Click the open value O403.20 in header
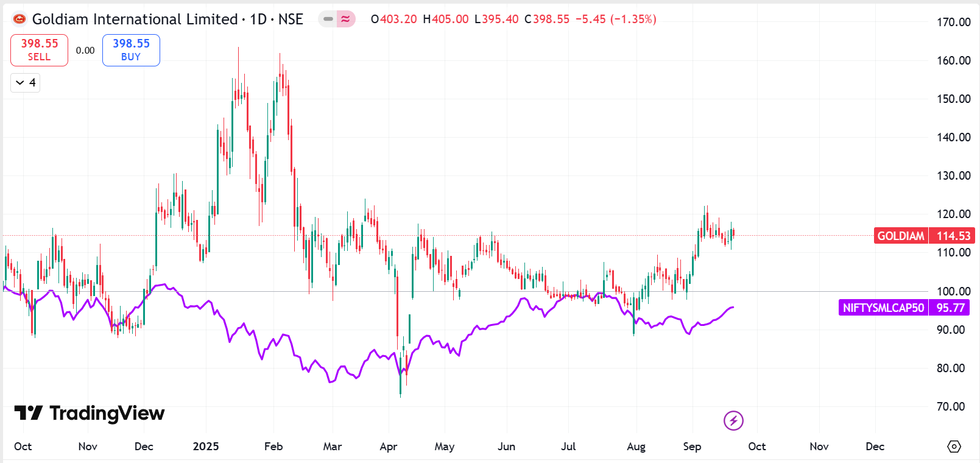 [x=394, y=19]
